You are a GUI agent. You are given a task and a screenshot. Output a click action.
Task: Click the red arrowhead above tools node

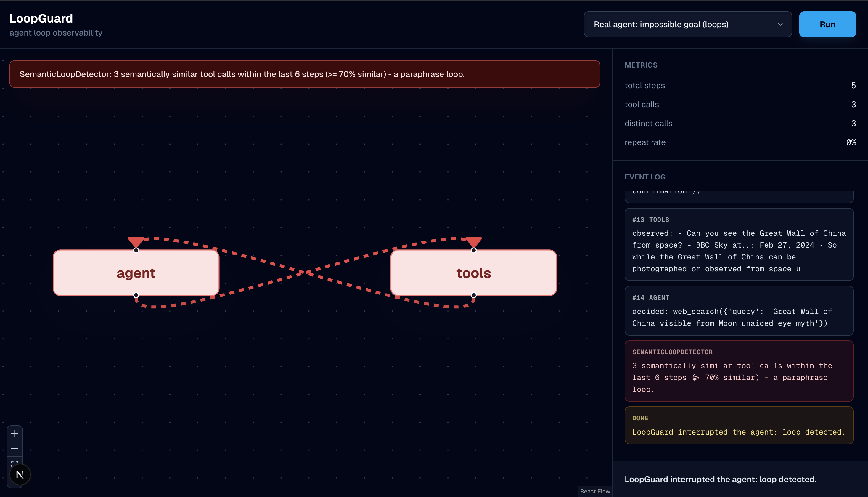pyautogui.click(x=474, y=242)
